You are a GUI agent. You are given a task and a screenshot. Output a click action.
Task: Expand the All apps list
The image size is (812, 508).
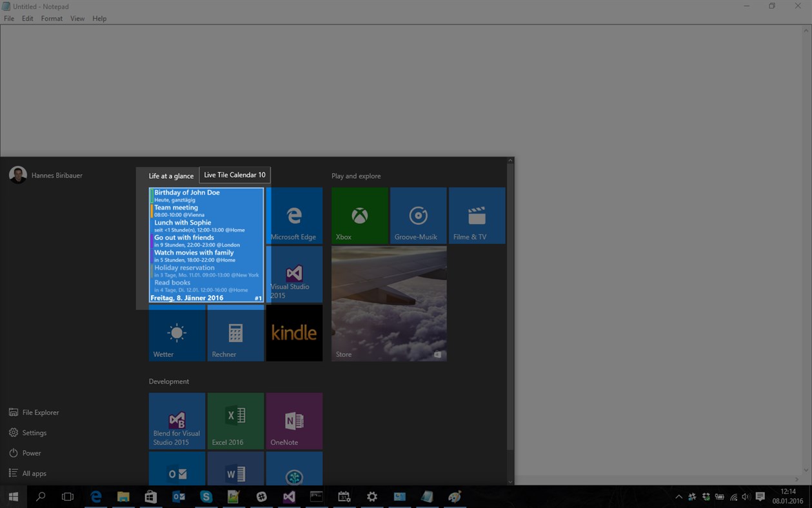tap(28, 473)
